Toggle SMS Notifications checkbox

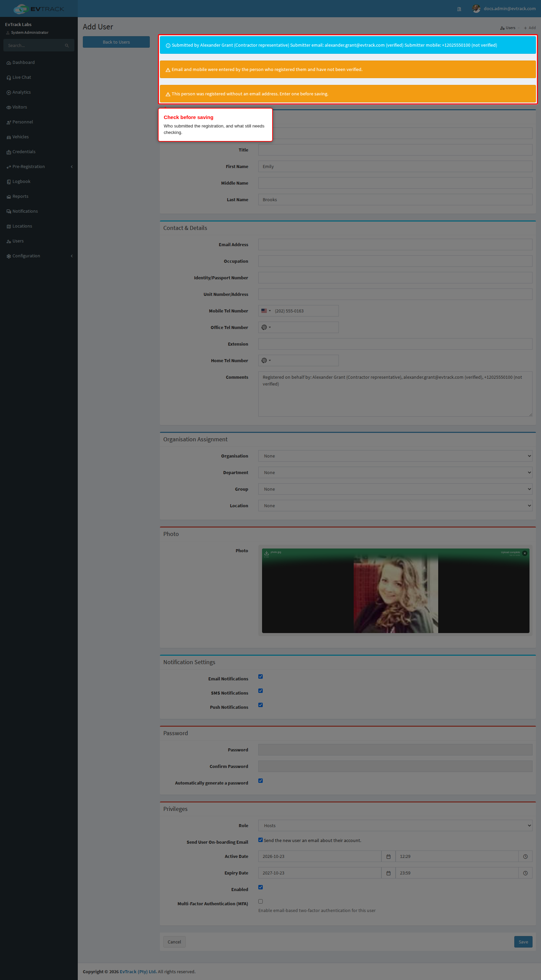point(261,691)
